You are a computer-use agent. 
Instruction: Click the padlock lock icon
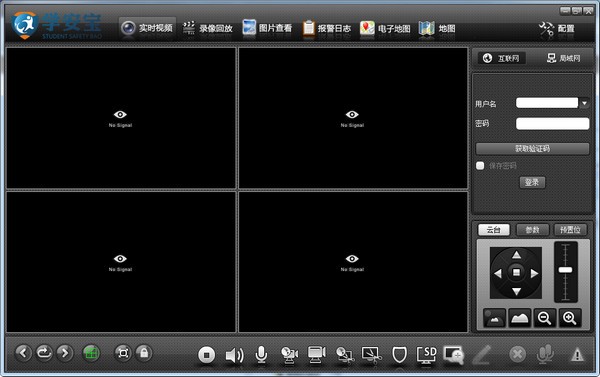click(x=144, y=353)
